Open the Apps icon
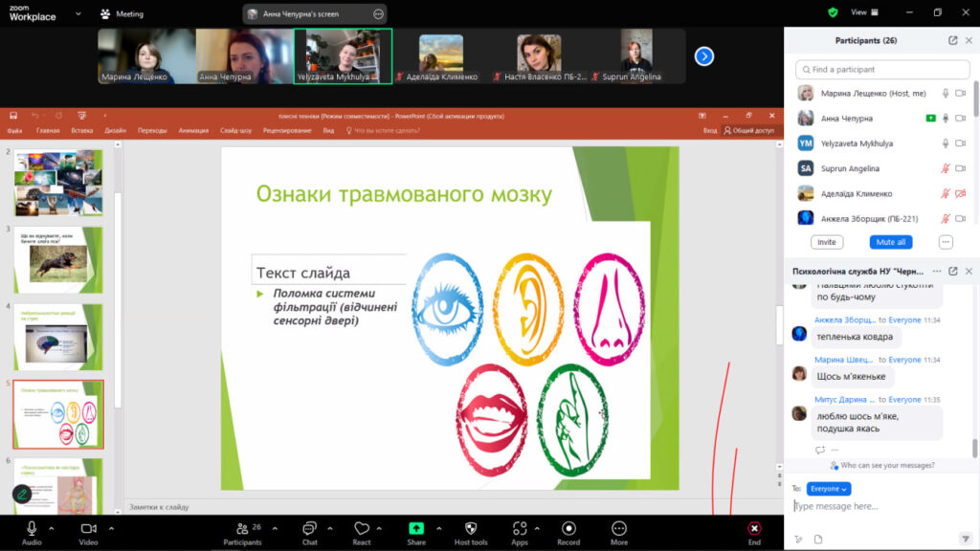The width and height of the screenshot is (980, 551). point(520,528)
